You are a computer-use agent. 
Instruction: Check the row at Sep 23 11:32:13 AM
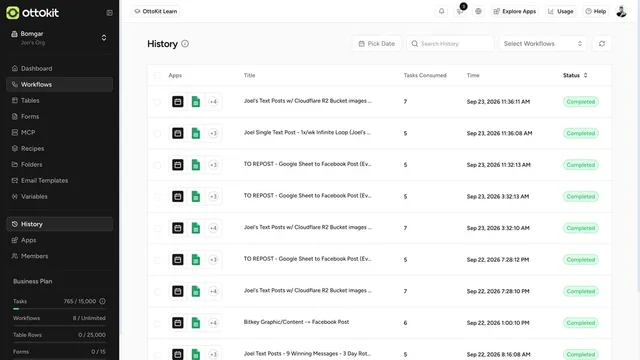[x=157, y=165]
